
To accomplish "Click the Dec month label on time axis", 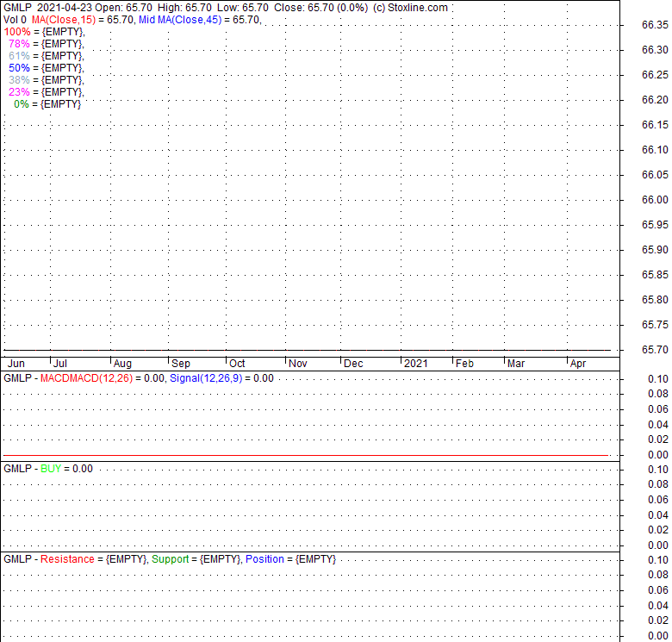I will [x=353, y=364].
